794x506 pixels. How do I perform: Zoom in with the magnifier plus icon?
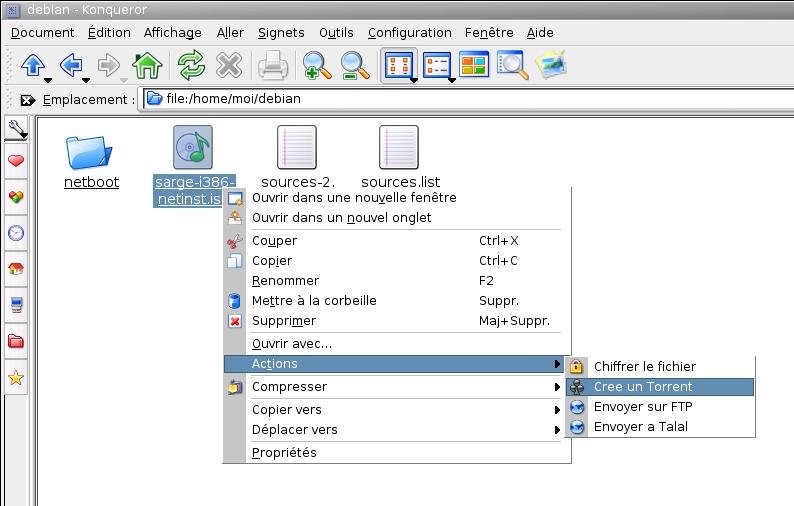pos(316,66)
